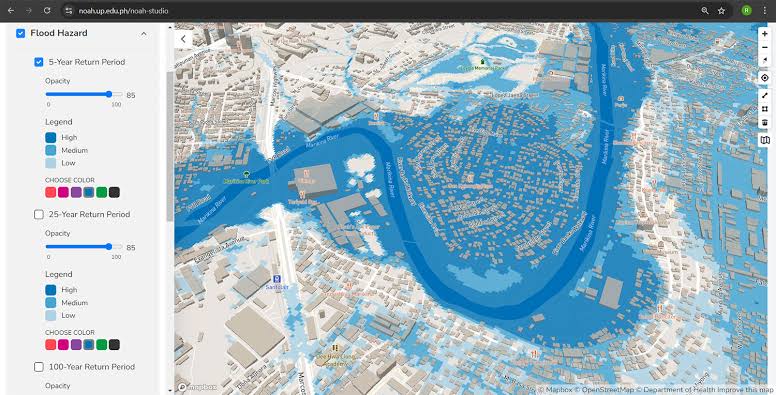This screenshot has height=395, width=776.
Task: Adjust 5-Year opacity slider
Action: 84,94
